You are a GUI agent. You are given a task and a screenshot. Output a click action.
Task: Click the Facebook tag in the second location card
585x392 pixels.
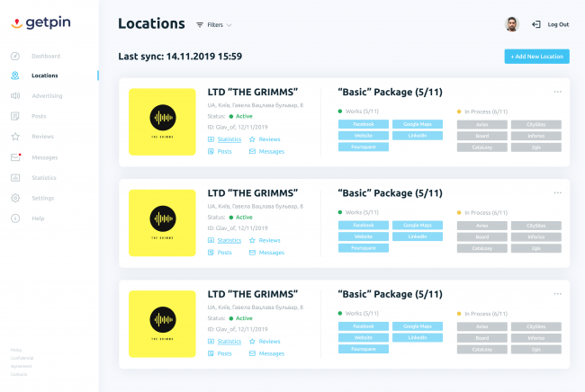(364, 225)
